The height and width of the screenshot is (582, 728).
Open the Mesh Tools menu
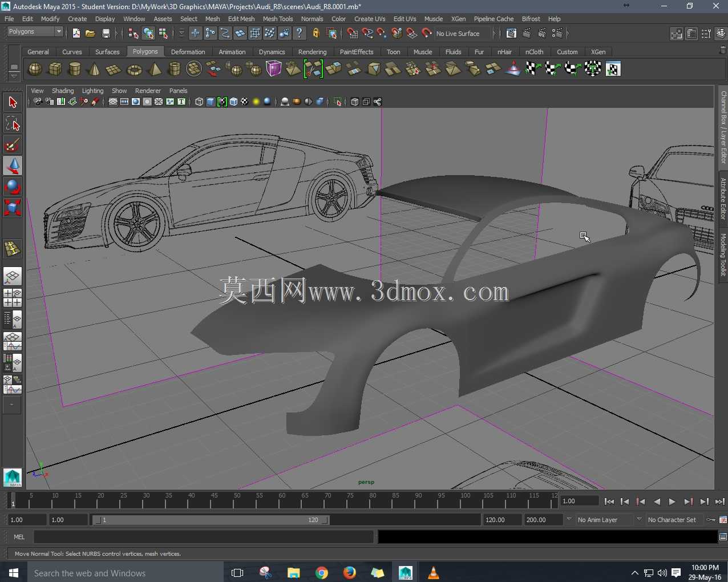(278, 19)
